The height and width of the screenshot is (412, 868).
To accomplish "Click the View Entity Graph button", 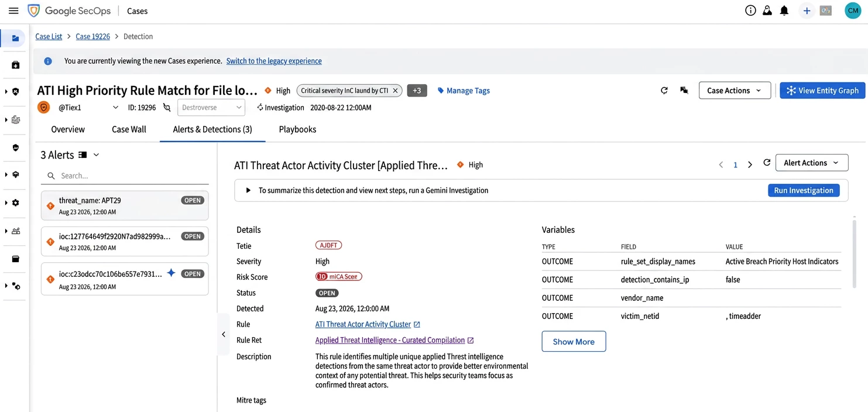I will click(822, 91).
